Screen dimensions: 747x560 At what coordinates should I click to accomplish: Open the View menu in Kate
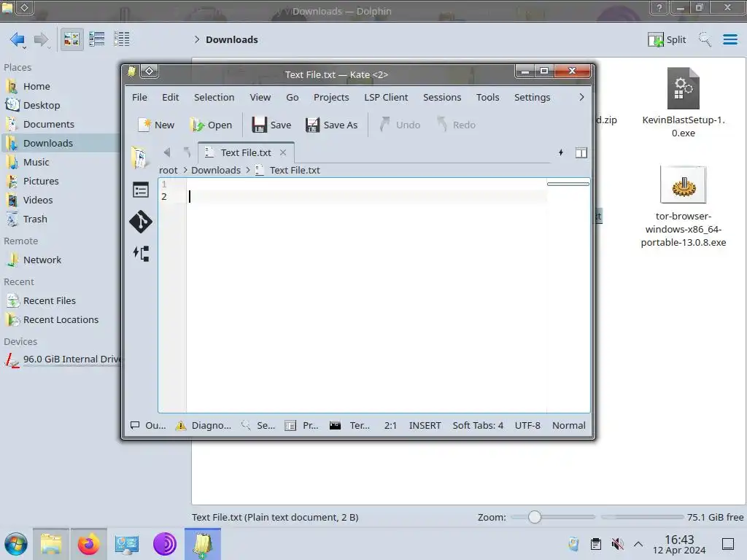point(260,97)
